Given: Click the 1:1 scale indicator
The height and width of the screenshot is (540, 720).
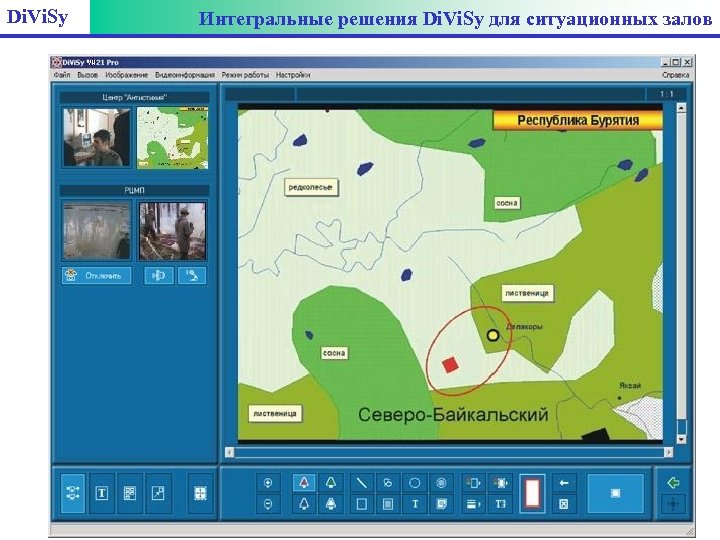Looking at the screenshot, I should point(666,94).
